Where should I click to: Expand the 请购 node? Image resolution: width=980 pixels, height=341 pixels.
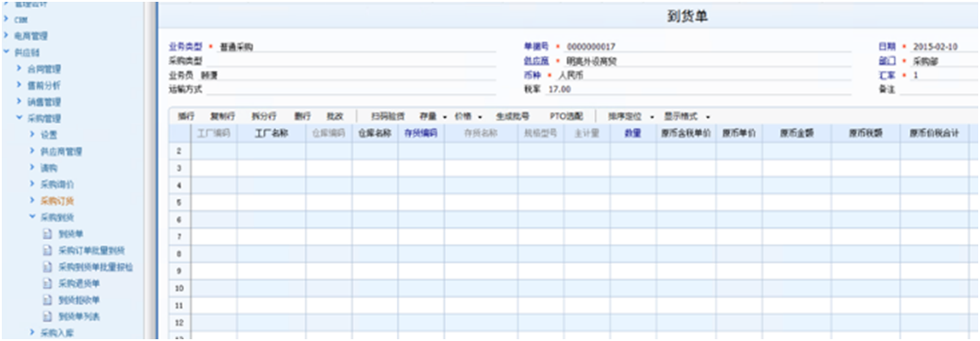(32, 168)
